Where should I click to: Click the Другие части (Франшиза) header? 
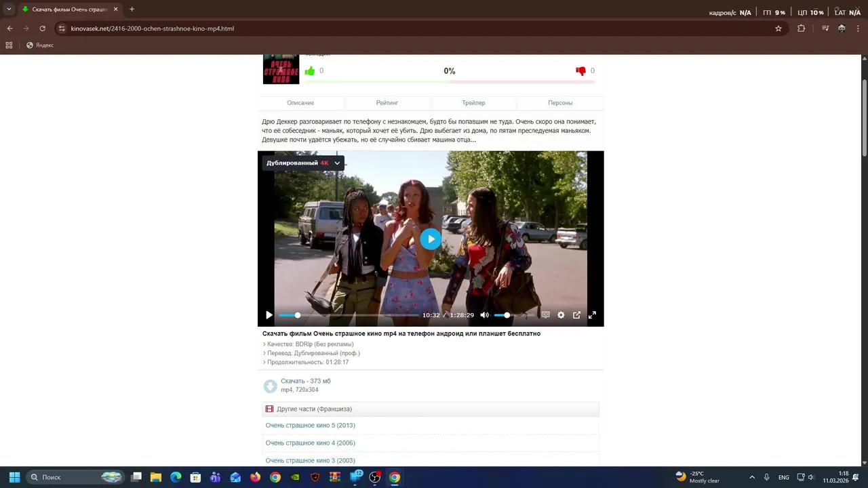(x=431, y=409)
